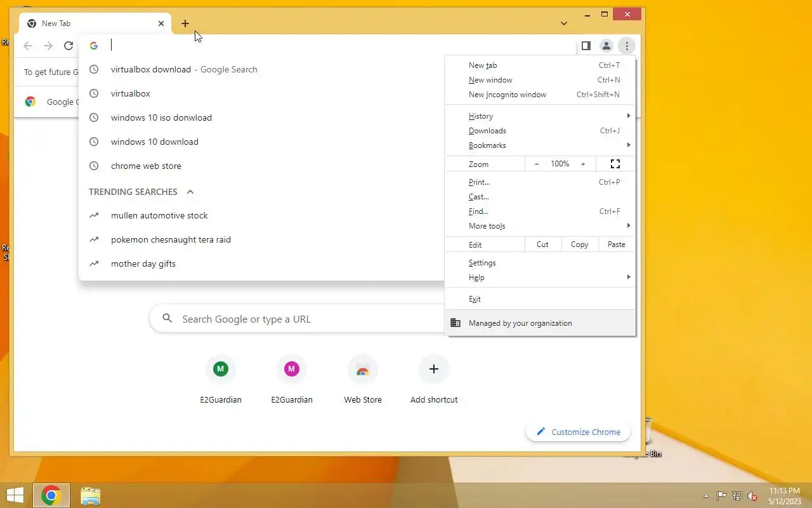The width and height of the screenshot is (812, 508).
Task: Click Chrome icon in taskbar
Action: click(51, 495)
